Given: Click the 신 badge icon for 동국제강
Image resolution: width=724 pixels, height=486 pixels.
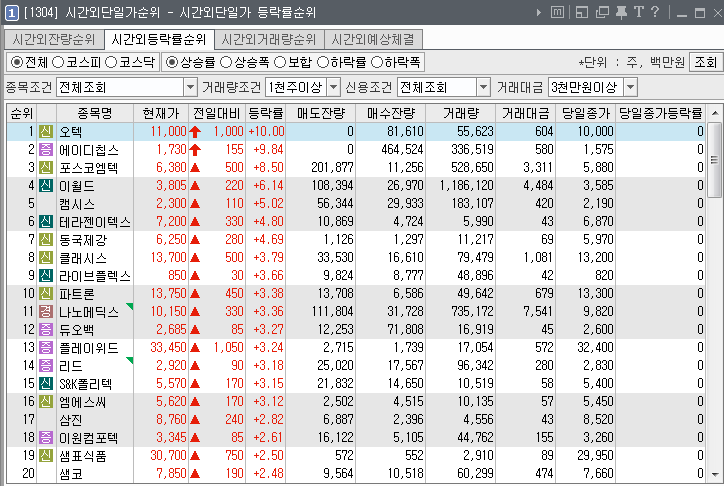Looking at the screenshot, I should [46, 240].
